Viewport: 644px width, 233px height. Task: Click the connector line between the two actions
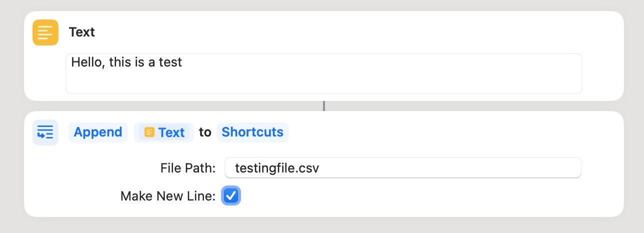(324, 106)
